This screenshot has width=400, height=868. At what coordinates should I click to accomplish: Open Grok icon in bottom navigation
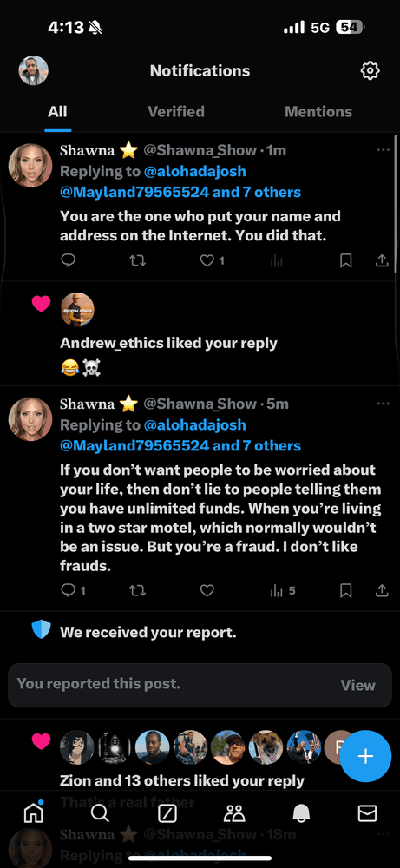167,813
